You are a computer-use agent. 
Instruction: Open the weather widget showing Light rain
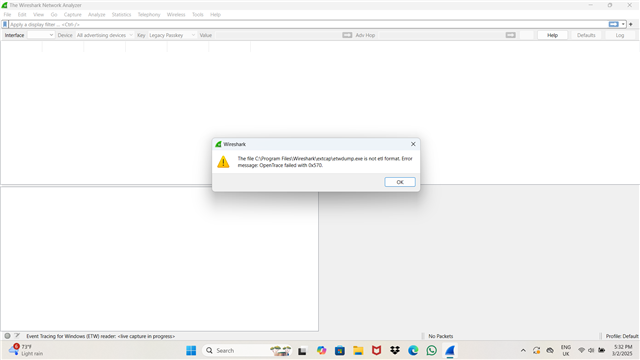pos(25,350)
